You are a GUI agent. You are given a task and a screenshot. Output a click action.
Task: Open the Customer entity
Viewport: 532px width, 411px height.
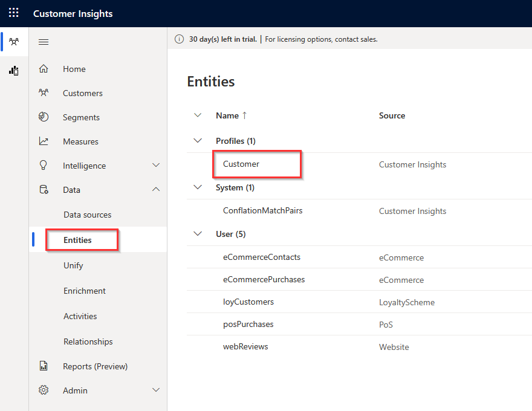241,164
